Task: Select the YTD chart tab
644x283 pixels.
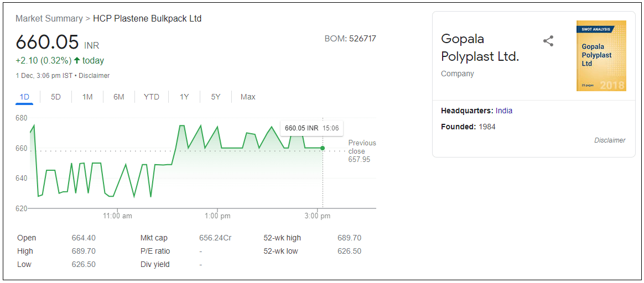Action: (151, 97)
